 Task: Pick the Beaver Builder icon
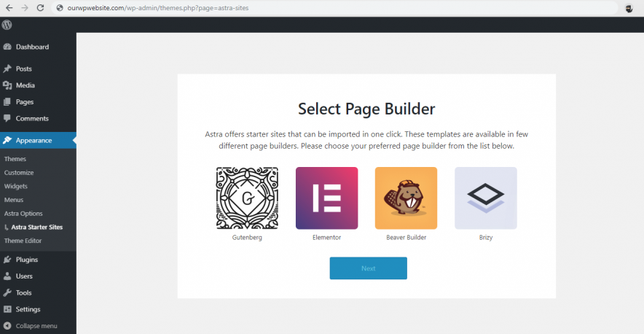tap(406, 198)
